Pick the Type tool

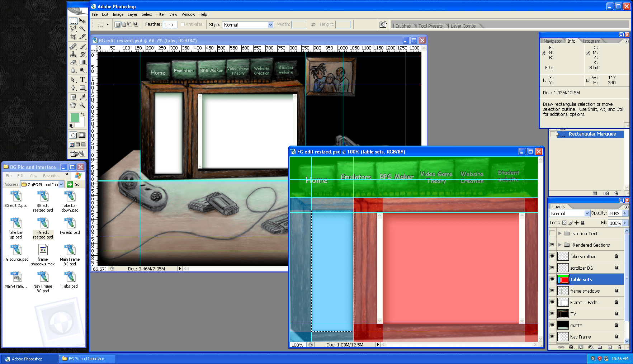[83, 79]
